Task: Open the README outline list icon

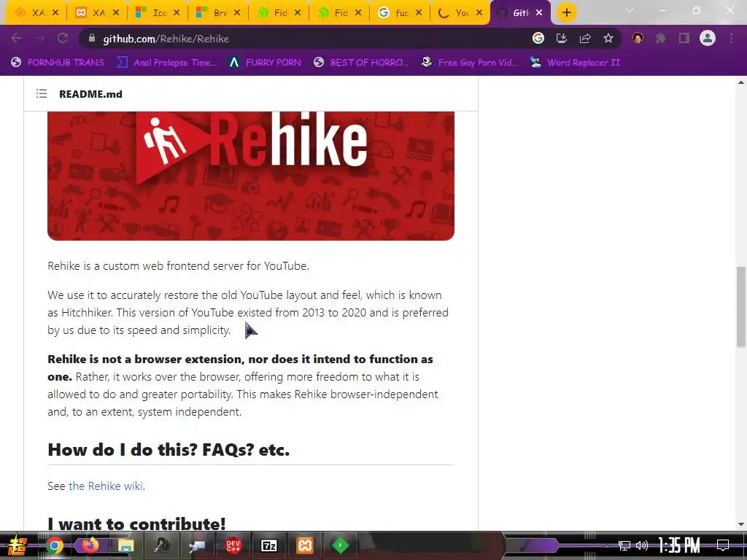Action: click(x=42, y=94)
